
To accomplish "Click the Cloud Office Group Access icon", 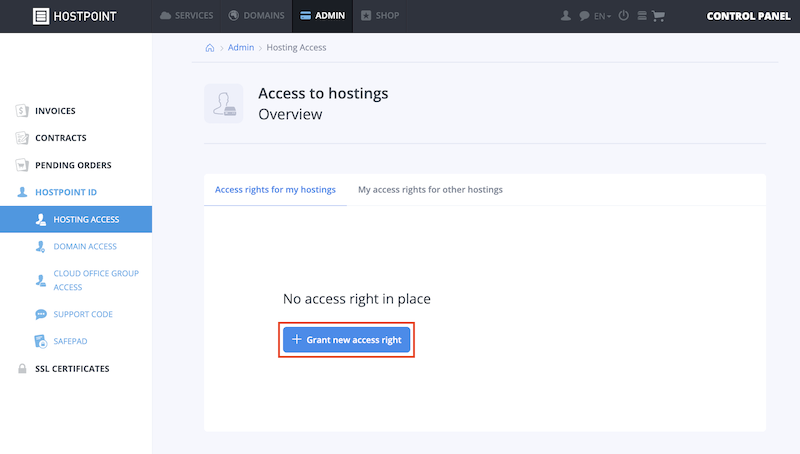I will click(41, 280).
